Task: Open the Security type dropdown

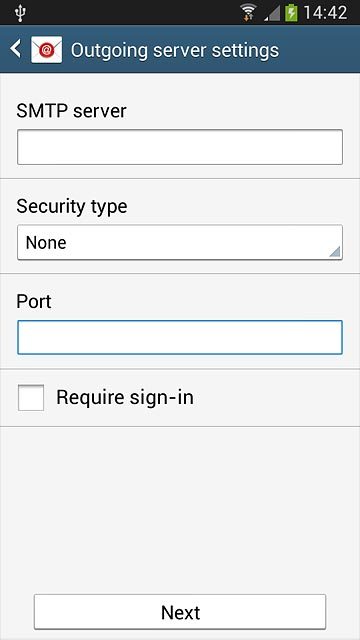Action: 180,242
